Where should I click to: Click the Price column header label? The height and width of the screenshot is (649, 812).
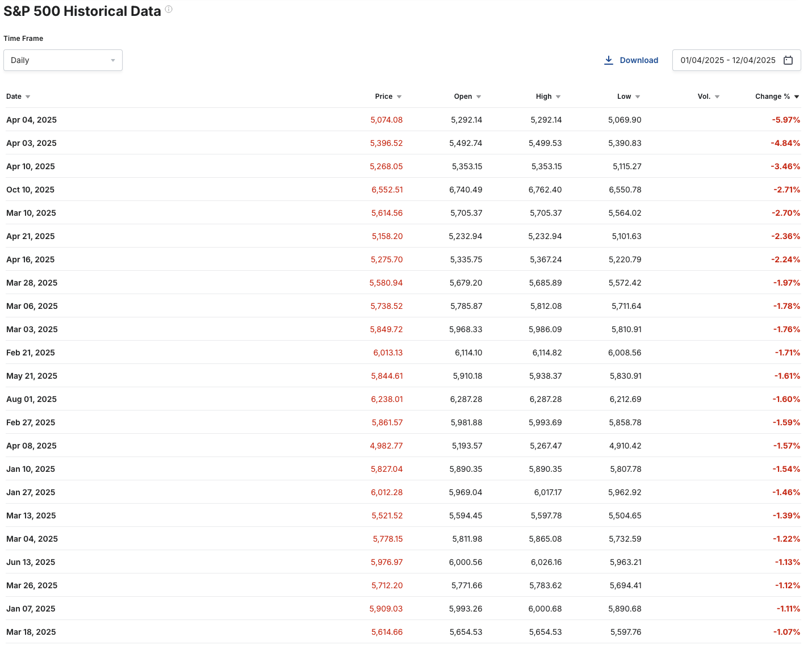[x=384, y=97]
